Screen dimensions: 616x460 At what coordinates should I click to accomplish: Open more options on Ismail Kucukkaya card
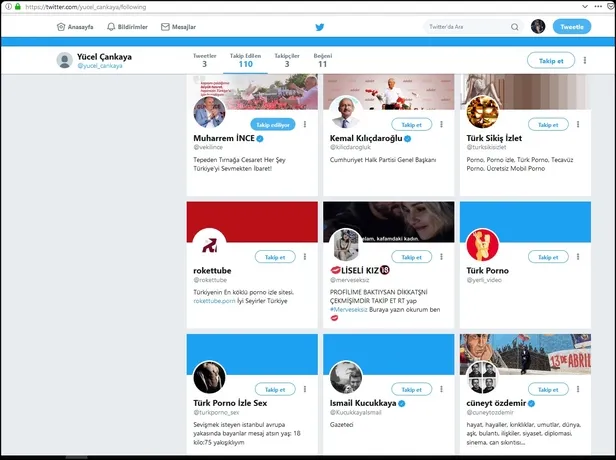(442, 389)
